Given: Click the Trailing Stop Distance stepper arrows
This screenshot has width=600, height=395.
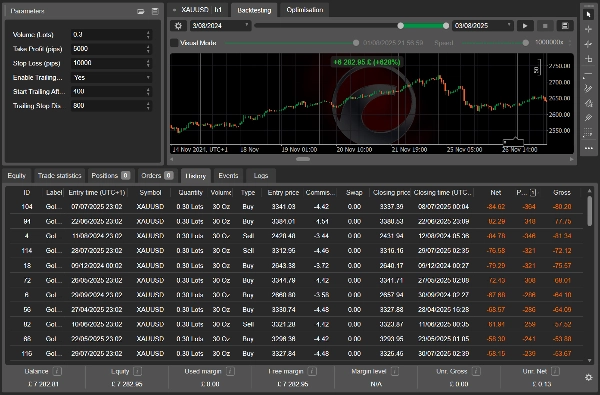Looking at the screenshot, I should [x=148, y=106].
